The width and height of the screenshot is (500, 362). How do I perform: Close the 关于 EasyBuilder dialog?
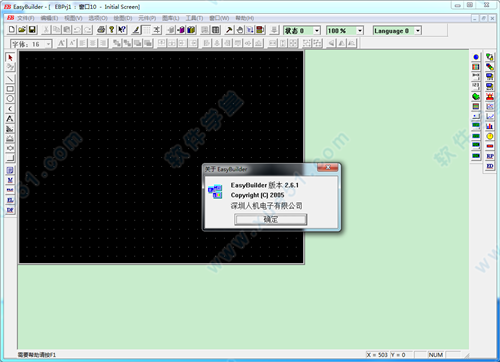coord(327,167)
